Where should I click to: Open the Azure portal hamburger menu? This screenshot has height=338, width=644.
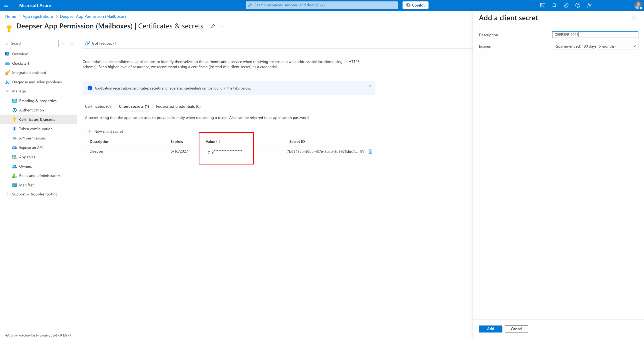coord(6,5)
